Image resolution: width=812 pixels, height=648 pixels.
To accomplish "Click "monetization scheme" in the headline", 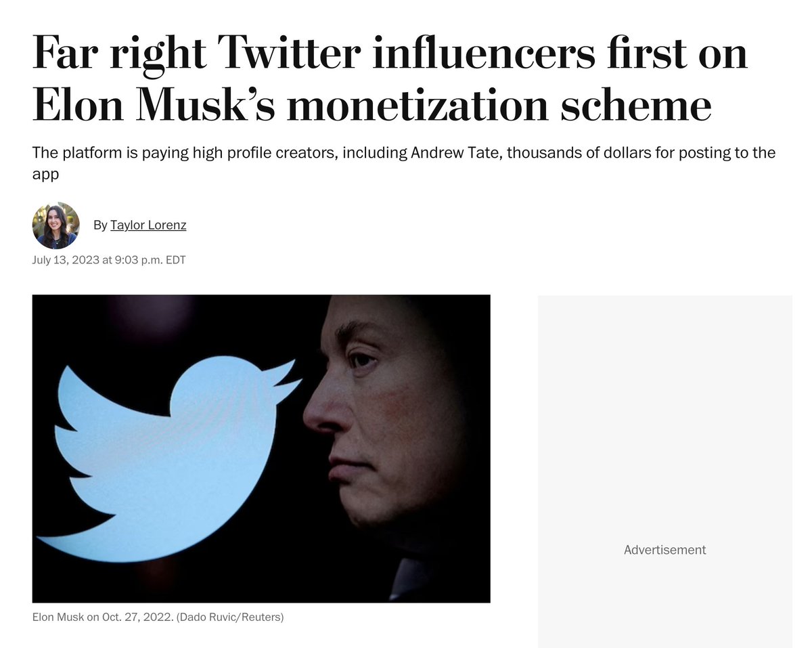I will 499,106.
